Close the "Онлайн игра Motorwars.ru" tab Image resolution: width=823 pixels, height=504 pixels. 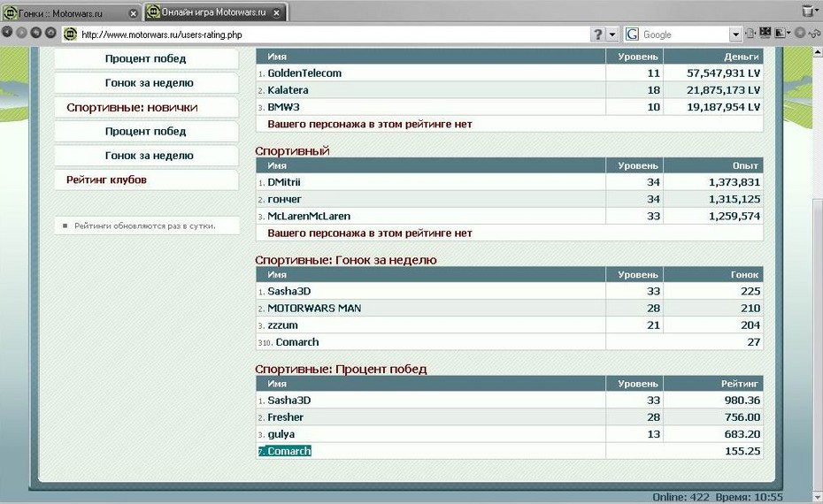tap(277, 13)
